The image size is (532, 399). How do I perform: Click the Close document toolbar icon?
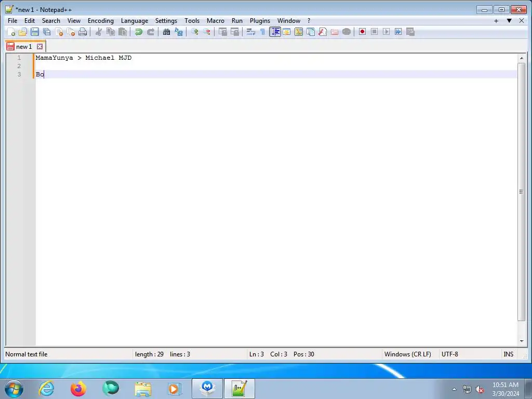tap(59, 32)
